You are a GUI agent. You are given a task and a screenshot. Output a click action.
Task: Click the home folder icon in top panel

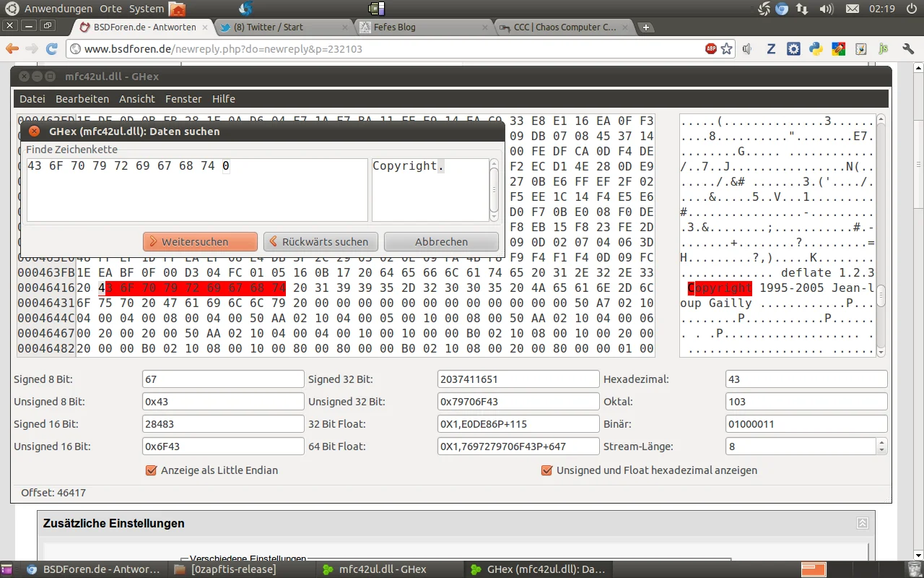coord(177,9)
